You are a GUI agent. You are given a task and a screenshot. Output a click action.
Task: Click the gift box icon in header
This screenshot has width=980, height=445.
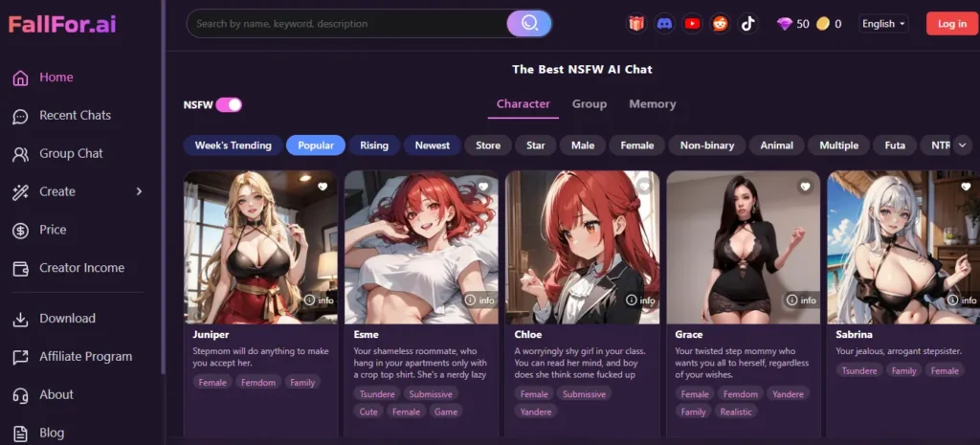pyautogui.click(x=636, y=24)
